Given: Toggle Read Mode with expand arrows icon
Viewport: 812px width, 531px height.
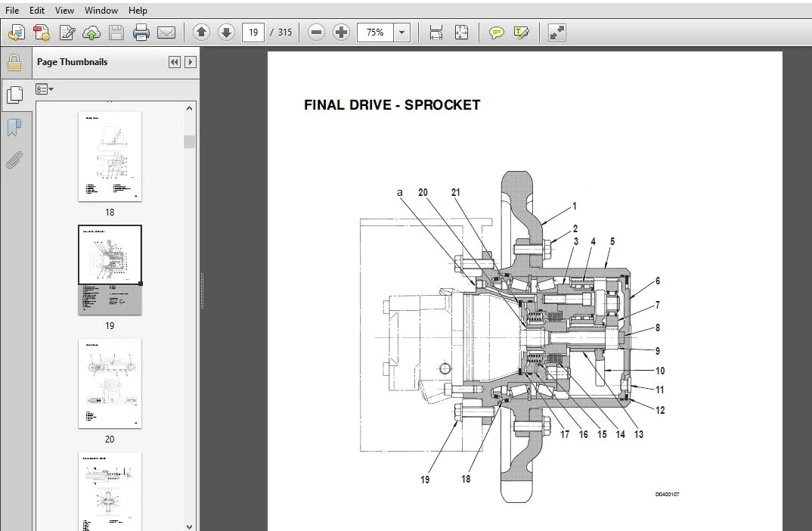Looking at the screenshot, I should coord(556,33).
